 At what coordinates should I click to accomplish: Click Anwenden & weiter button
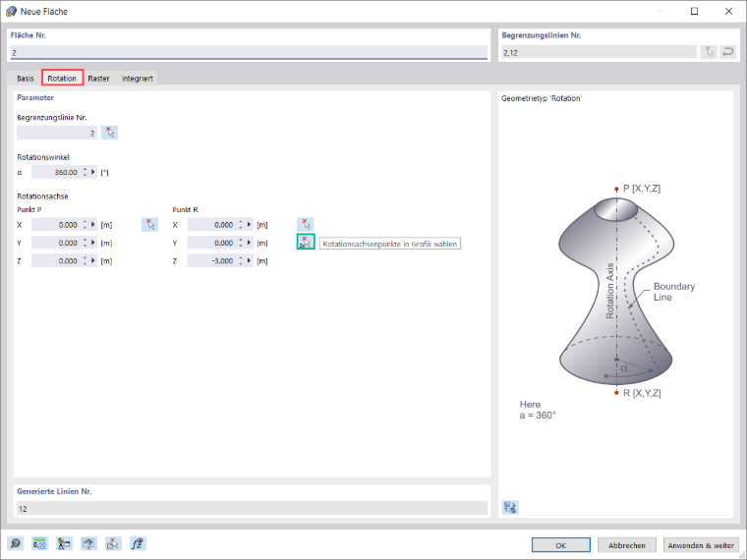click(700, 544)
